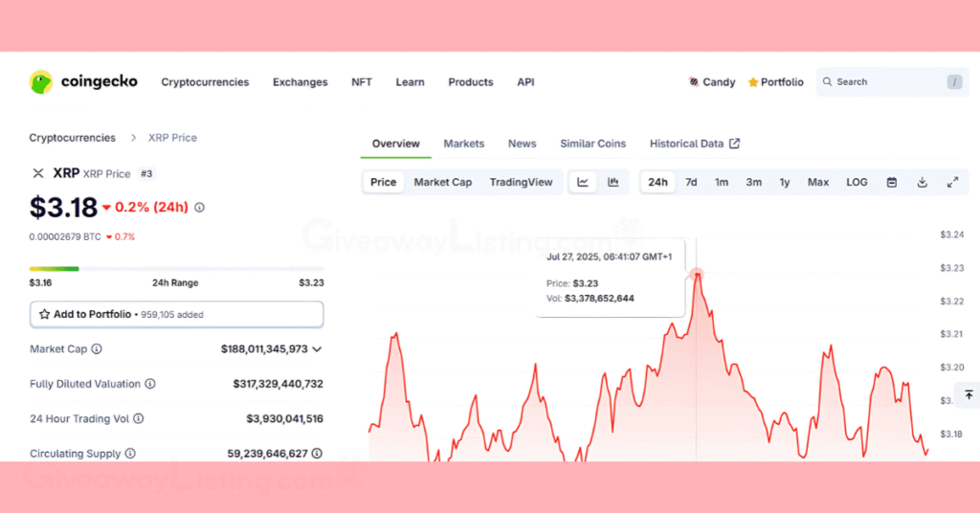Click the search magnifier icon

click(828, 82)
